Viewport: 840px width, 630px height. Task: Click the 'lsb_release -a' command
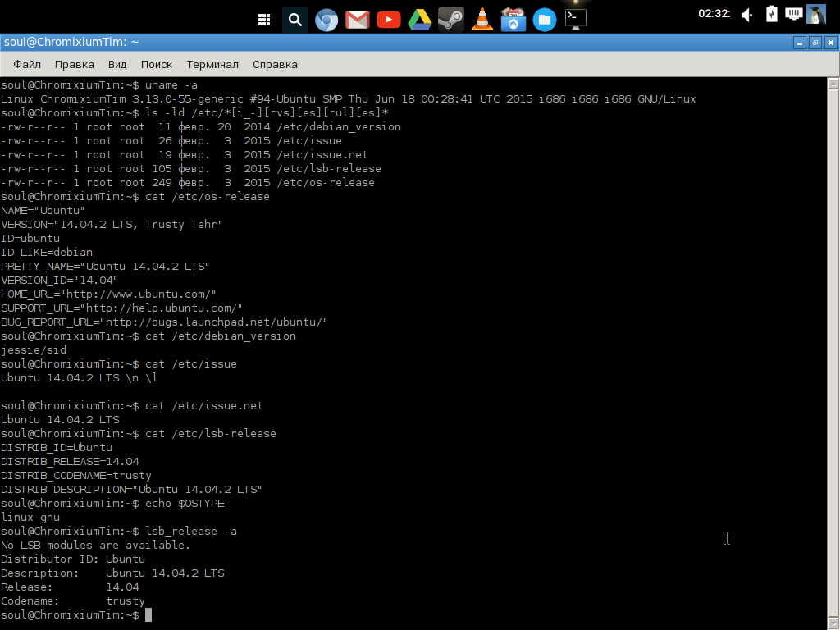coord(191,531)
